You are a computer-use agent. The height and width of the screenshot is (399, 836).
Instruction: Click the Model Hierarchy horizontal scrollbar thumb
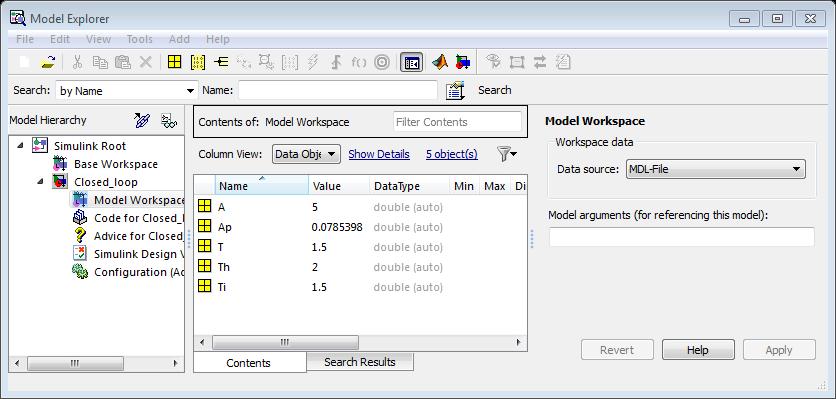click(x=75, y=363)
